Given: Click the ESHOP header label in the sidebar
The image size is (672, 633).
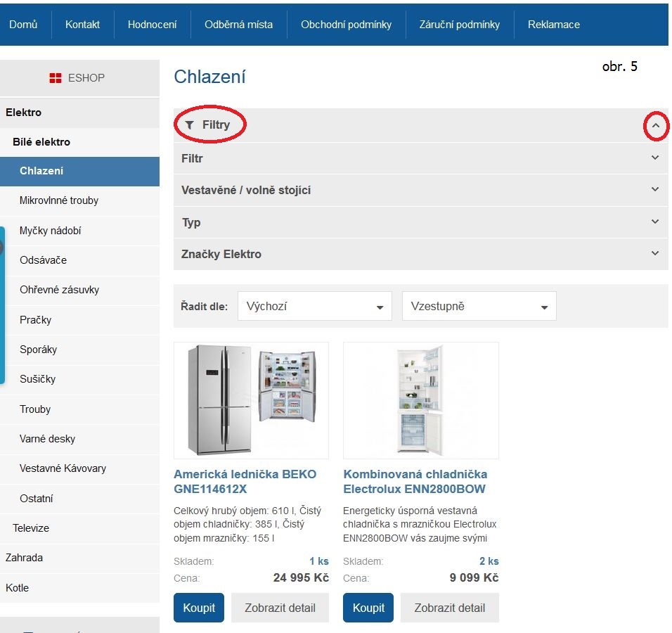Looking at the screenshot, I should coord(86,78).
